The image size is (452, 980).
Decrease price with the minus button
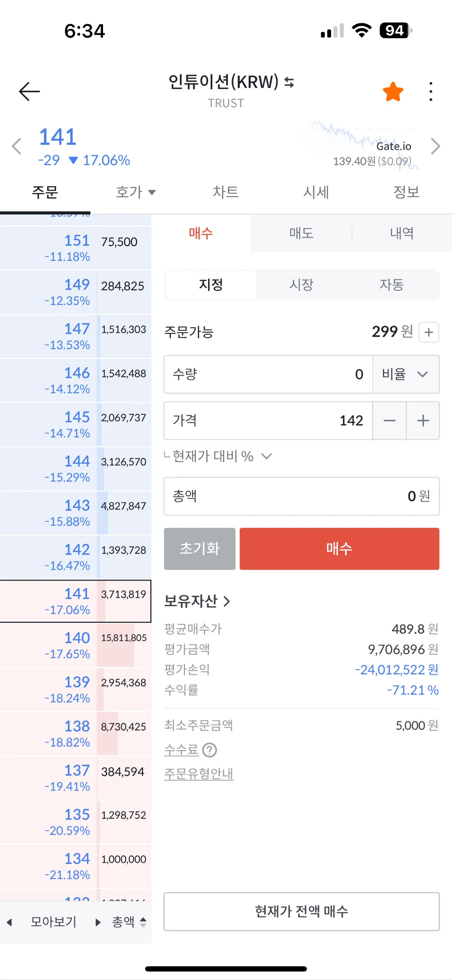pyautogui.click(x=389, y=421)
